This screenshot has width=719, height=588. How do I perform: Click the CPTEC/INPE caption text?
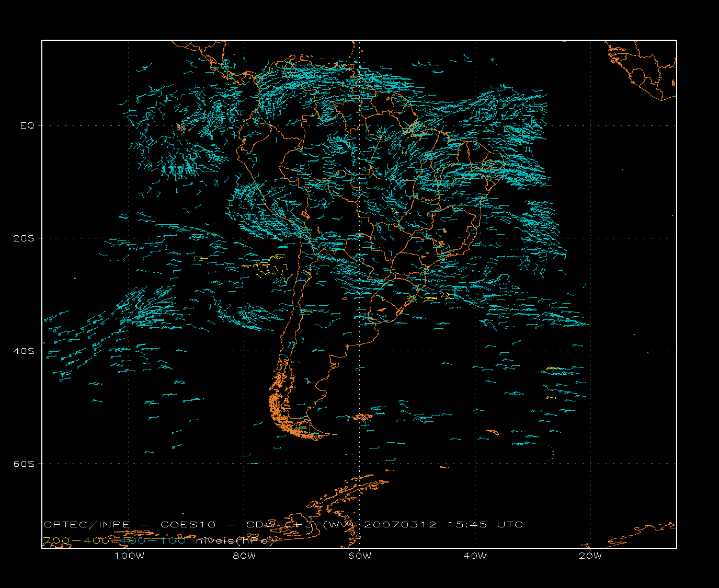[x=87, y=524]
